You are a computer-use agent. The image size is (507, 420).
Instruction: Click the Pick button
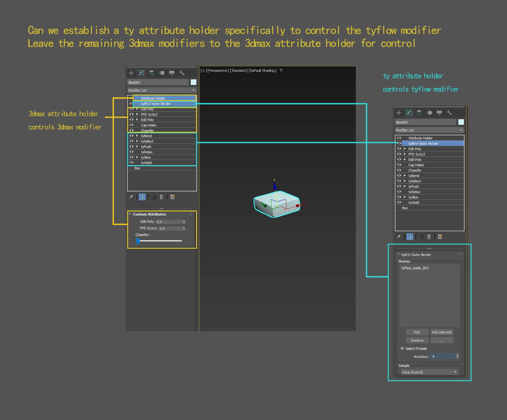pyautogui.click(x=417, y=332)
